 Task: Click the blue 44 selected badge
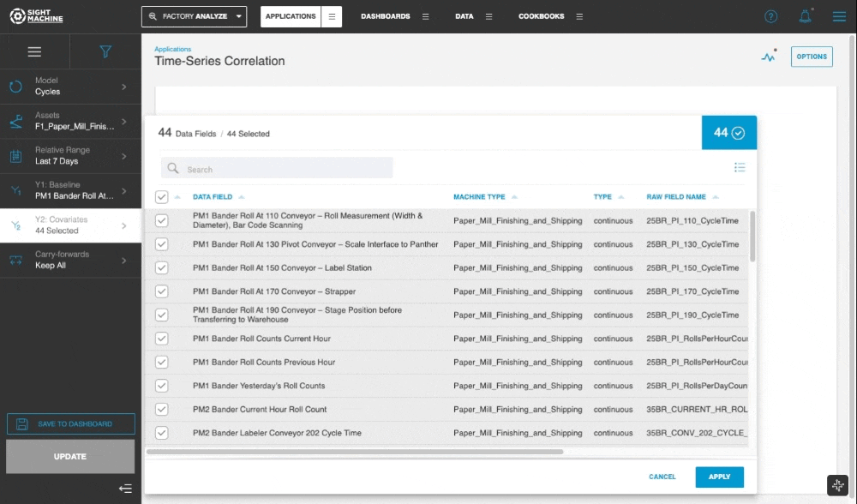click(x=729, y=132)
